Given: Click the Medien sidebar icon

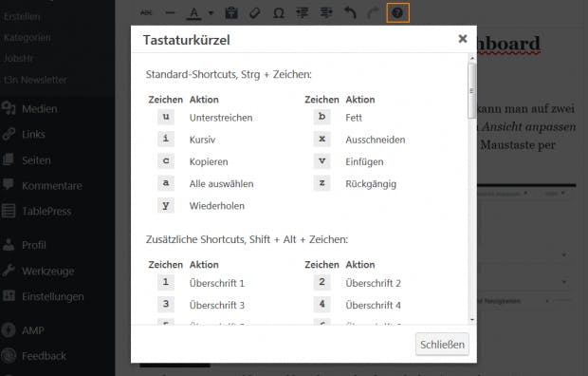Looking at the screenshot, I should (9, 108).
